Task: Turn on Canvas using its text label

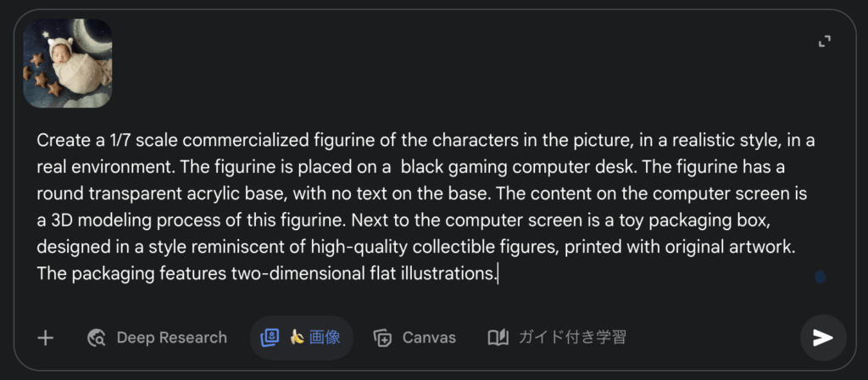Action: pyautogui.click(x=429, y=338)
